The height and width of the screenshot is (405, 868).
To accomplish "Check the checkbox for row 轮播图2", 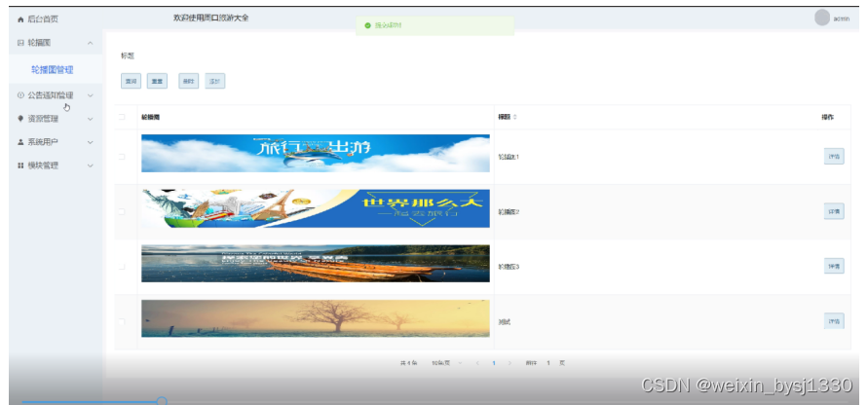I will tap(122, 211).
